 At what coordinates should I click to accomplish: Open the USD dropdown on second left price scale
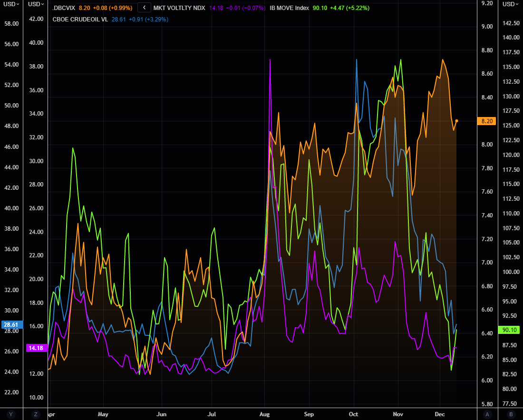[x=36, y=4]
